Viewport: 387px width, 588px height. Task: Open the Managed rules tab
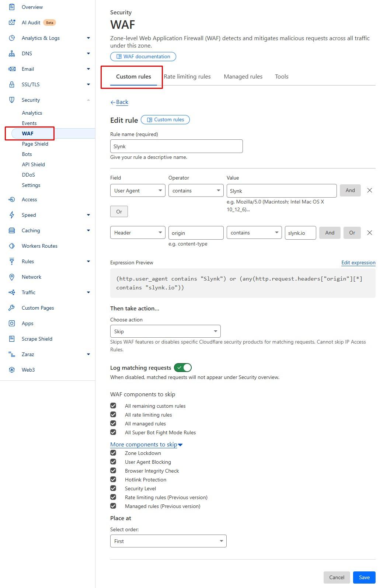pos(243,77)
